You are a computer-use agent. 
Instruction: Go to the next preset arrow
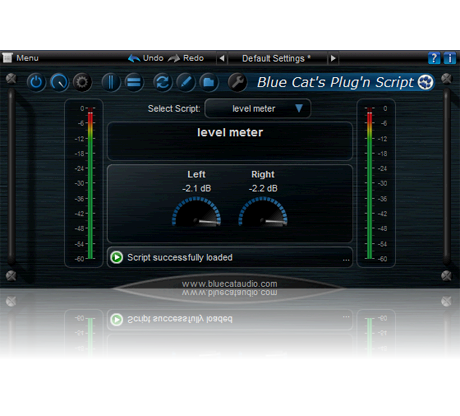pyautogui.click(x=333, y=59)
